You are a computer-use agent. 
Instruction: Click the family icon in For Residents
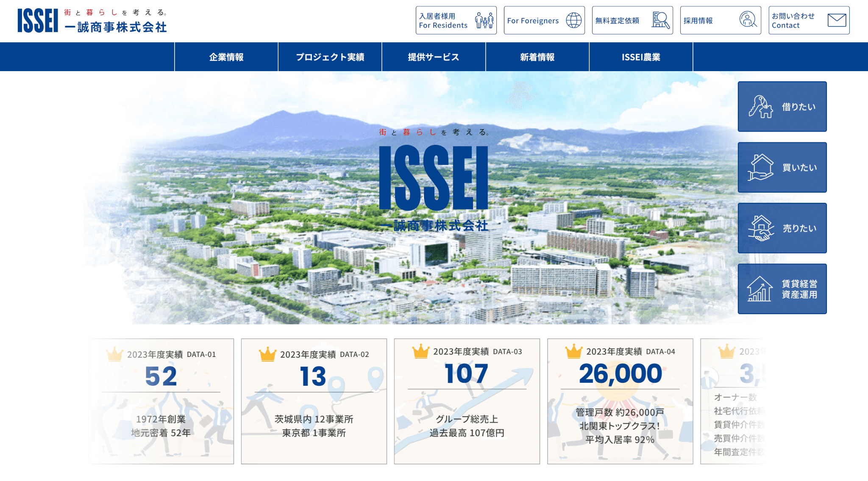[x=484, y=20]
